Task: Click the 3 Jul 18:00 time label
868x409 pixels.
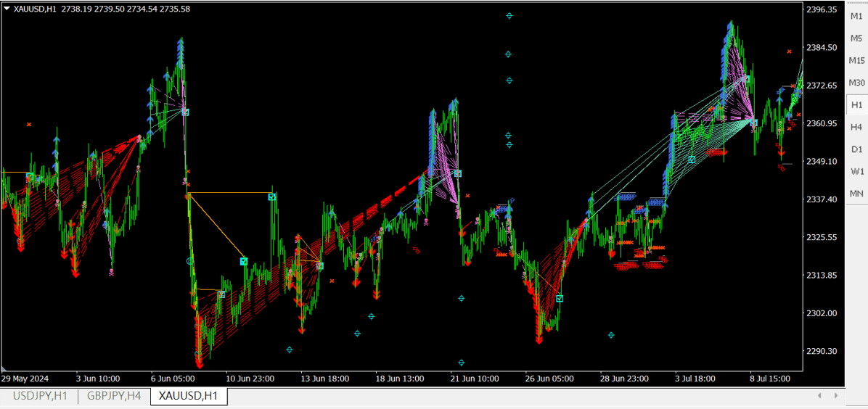Action: pos(697,379)
